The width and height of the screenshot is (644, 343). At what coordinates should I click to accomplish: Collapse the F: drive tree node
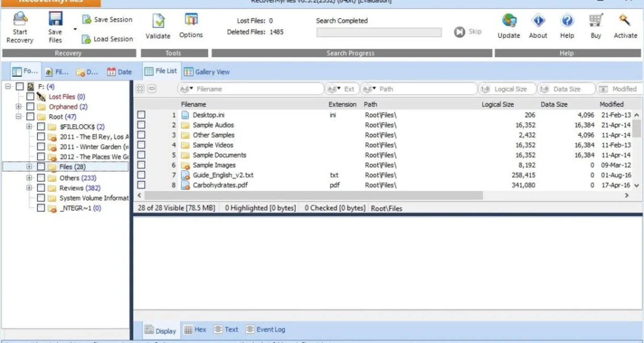(8, 87)
